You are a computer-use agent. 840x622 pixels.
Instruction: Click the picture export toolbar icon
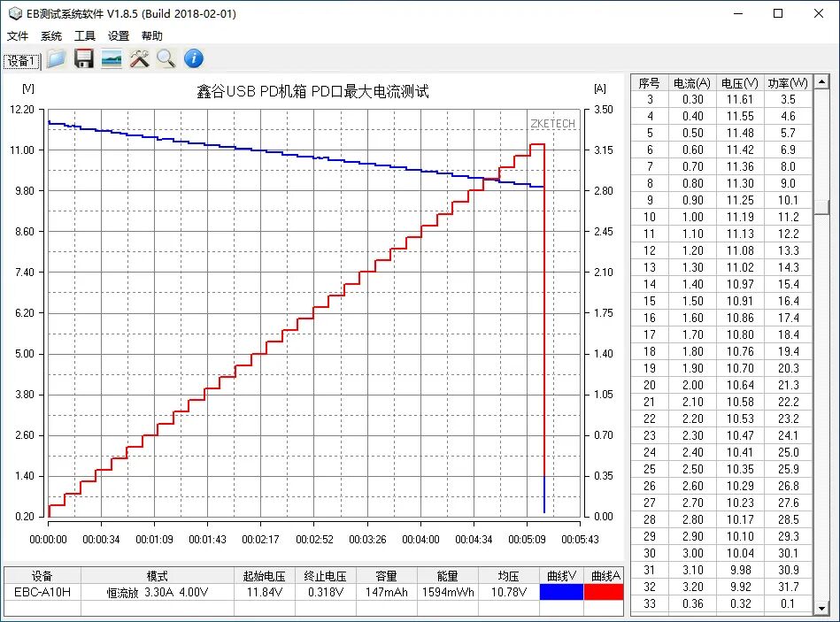112,59
